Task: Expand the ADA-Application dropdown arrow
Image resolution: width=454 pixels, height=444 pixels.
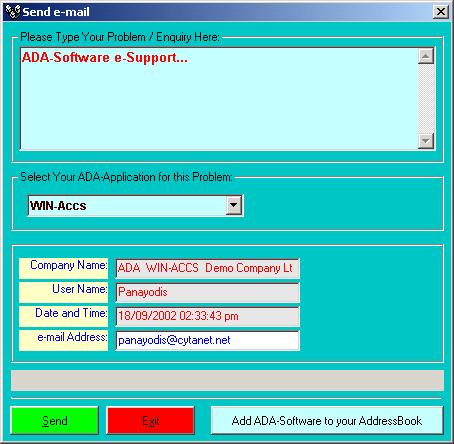Action: click(234, 205)
